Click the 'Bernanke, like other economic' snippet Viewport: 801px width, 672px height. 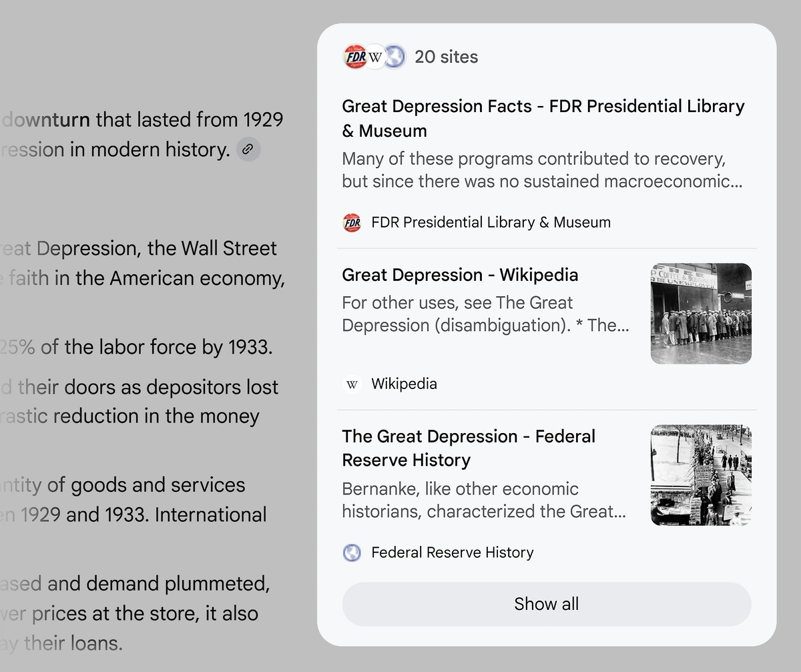click(484, 500)
